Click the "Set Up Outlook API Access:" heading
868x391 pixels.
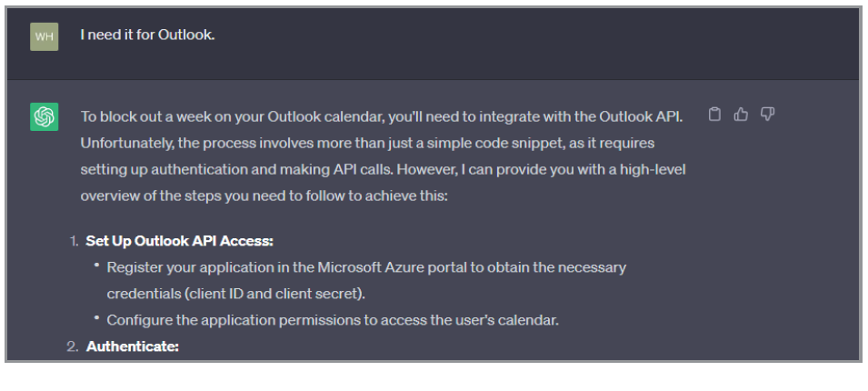pyautogui.click(x=179, y=241)
